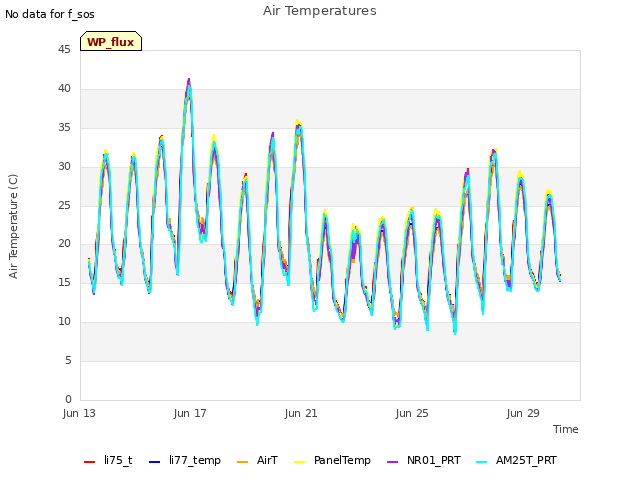Screen dimensions: 640x480
Task: Click the 'No data for f_sos' message
Action: tap(50, 14)
